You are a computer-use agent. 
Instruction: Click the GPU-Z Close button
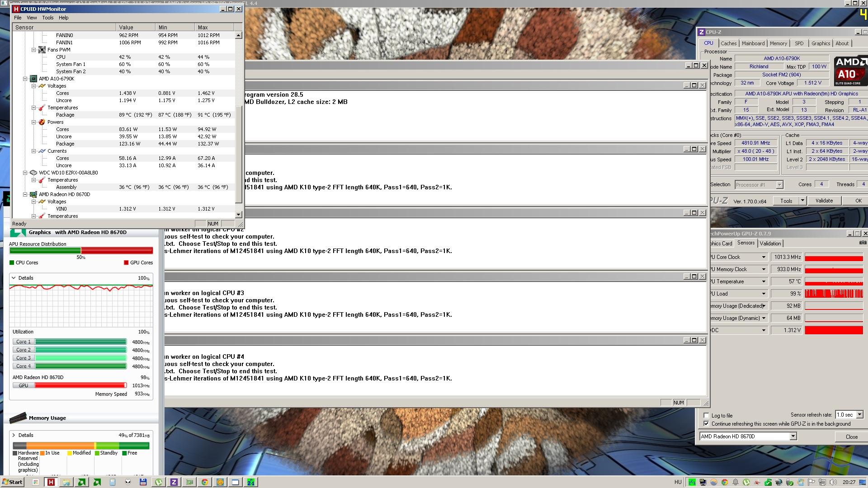[852, 436]
